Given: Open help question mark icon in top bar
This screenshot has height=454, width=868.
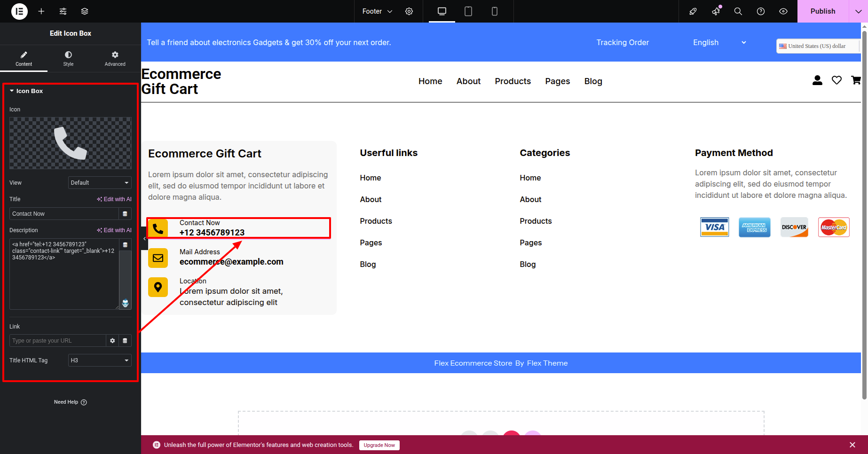Looking at the screenshot, I should point(761,11).
